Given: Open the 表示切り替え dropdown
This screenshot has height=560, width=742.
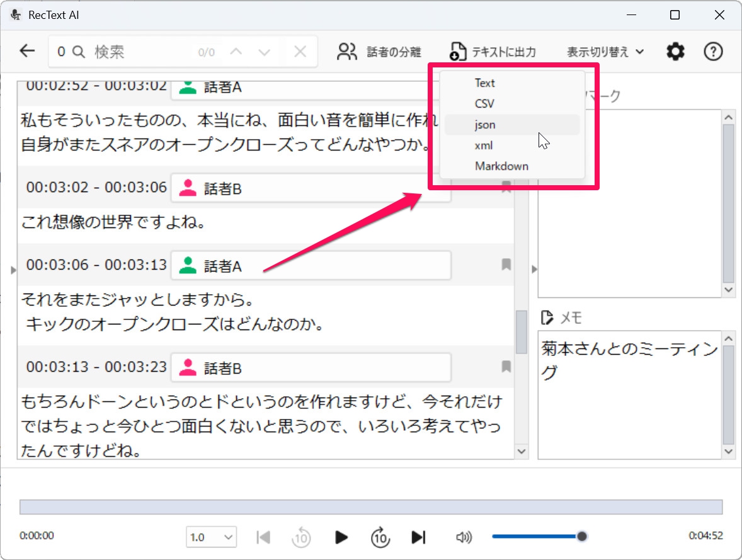Looking at the screenshot, I should point(605,52).
